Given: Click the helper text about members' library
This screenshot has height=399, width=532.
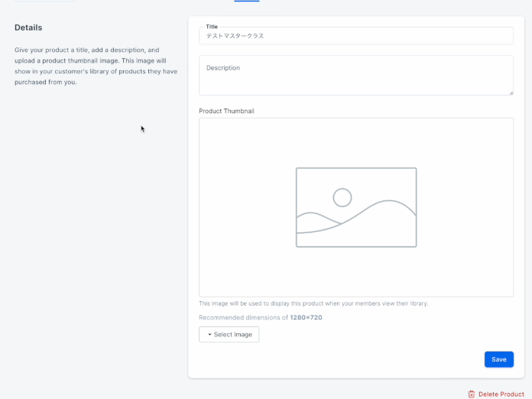Looking at the screenshot, I should point(313,303).
